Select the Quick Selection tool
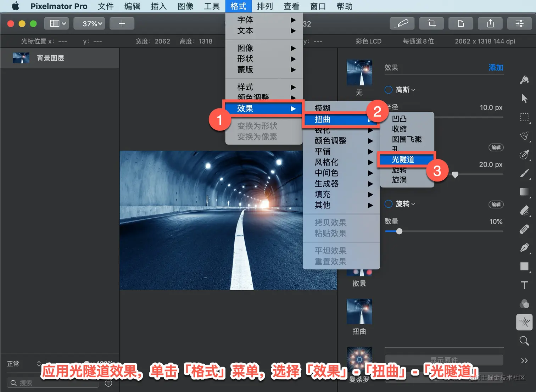536x392 pixels. (x=524, y=136)
